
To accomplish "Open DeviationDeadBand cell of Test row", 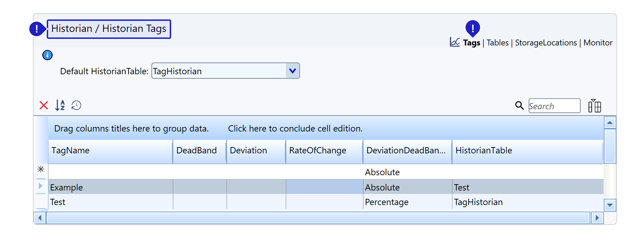I will 407,202.
